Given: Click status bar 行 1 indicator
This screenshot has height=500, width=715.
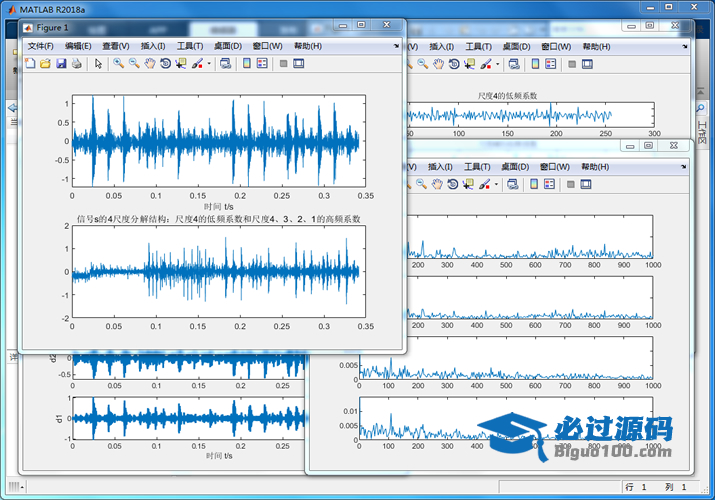Looking at the screenshot, I should tap(636, 487).
